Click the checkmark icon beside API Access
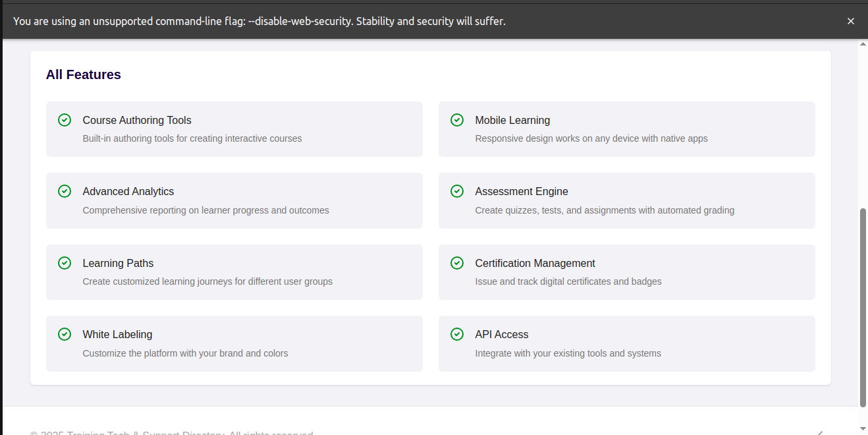The height and width of the screenshot is (435, 868). (457, 334)
